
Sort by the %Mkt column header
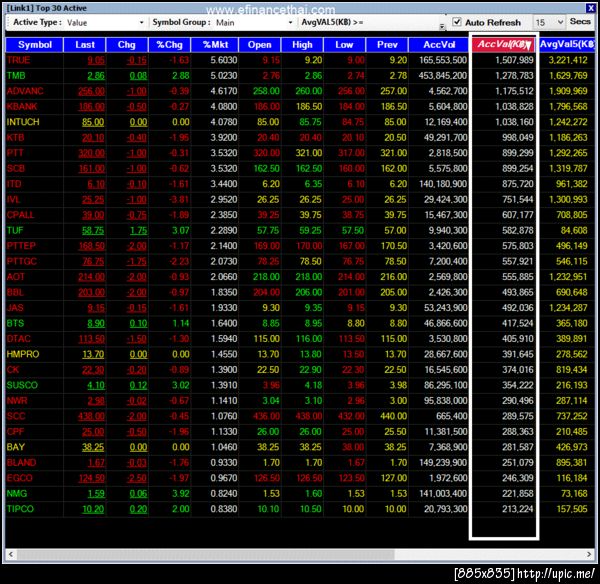pos(215,45)
